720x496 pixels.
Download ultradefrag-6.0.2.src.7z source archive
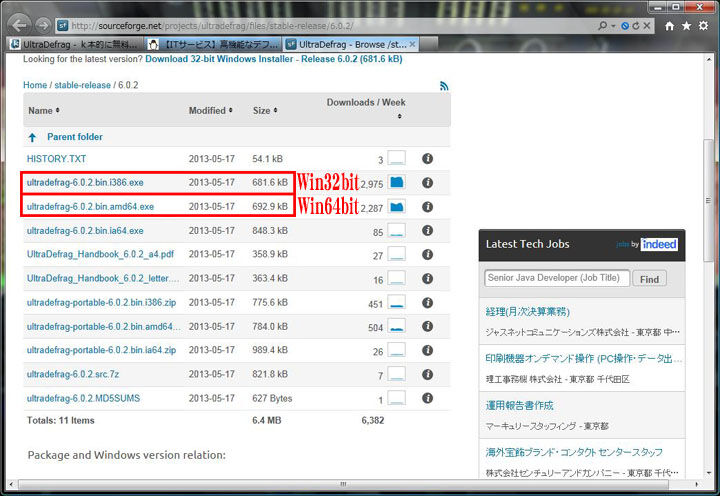click(x=73, y=374)
